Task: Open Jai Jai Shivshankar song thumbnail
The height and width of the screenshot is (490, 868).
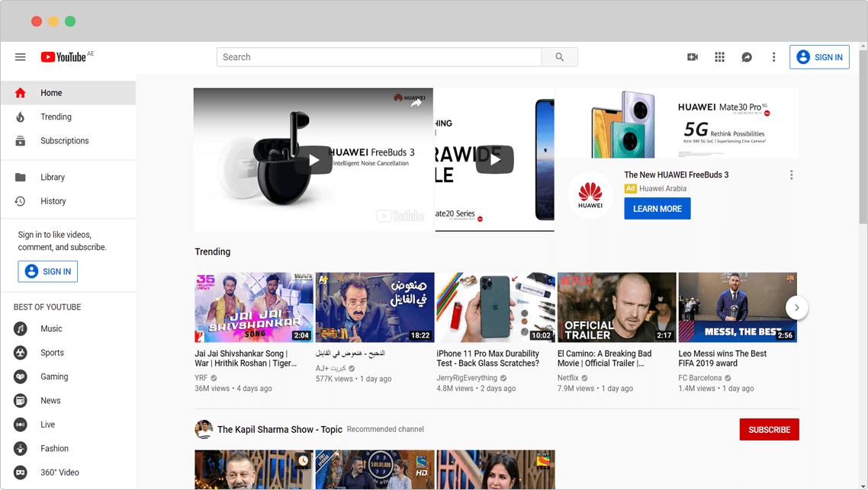Action: click(x=253, y=308)
